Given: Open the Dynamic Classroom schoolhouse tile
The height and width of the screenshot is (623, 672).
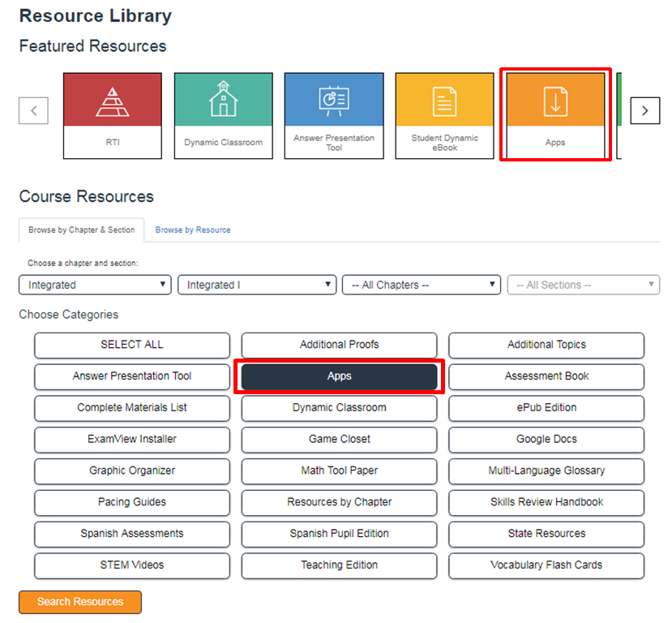Looking at the screenshot, I should [x=223, y=116].
